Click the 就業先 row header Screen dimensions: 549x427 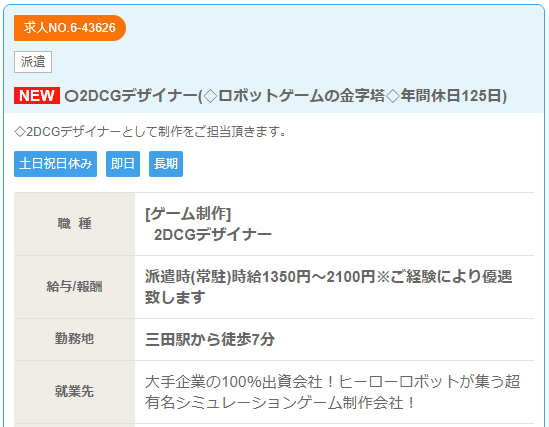click(74, 391)
